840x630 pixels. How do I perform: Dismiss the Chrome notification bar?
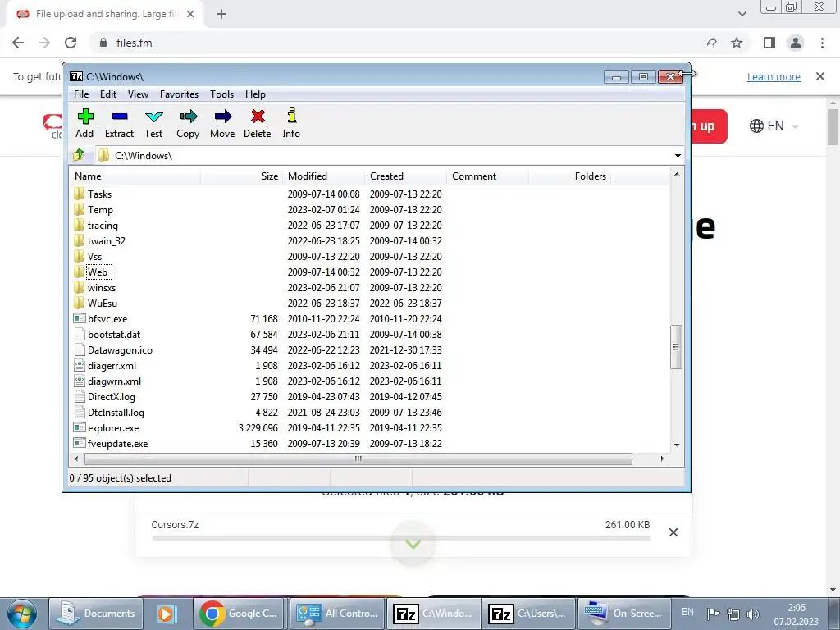820,76
